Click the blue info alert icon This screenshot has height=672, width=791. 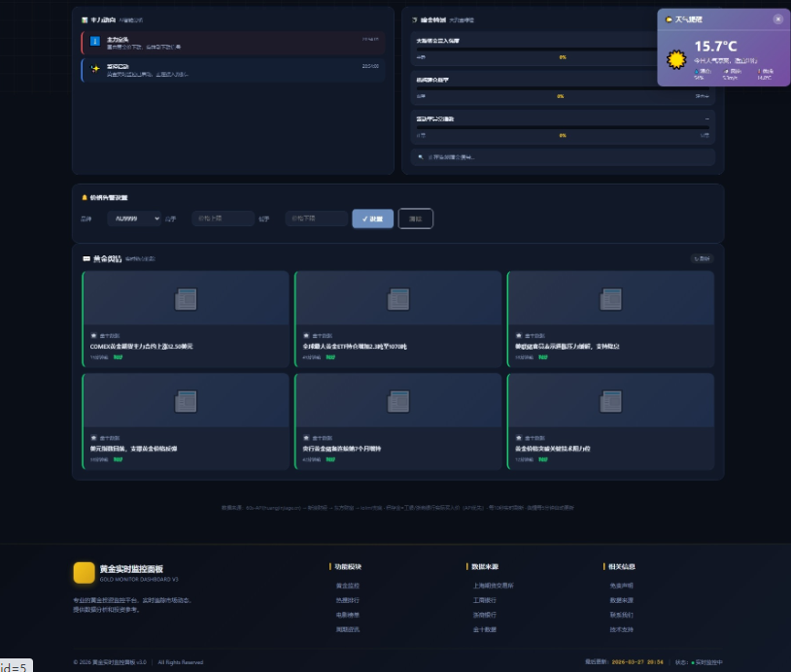(x=94, y=41)
